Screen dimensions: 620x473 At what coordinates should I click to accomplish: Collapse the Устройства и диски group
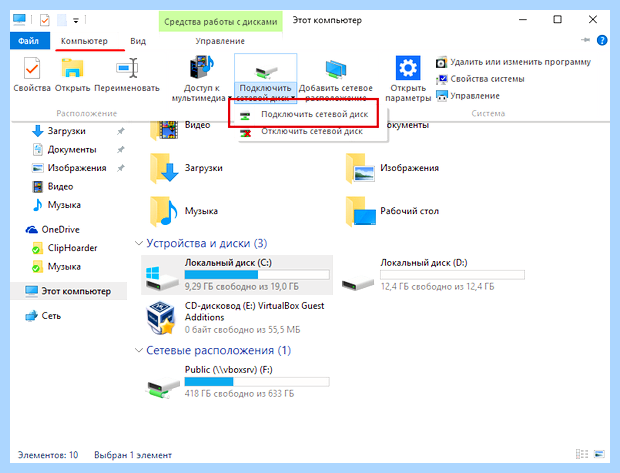[x=138, y=243]
